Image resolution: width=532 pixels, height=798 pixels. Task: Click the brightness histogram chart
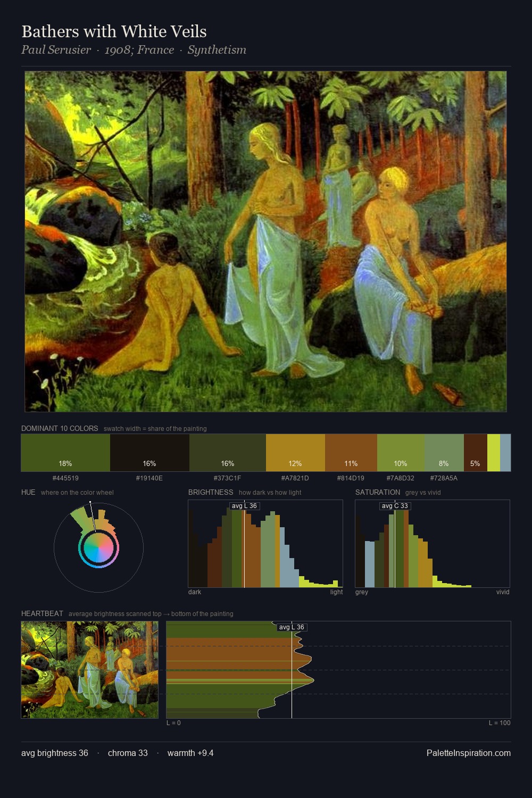click(265, 544)
